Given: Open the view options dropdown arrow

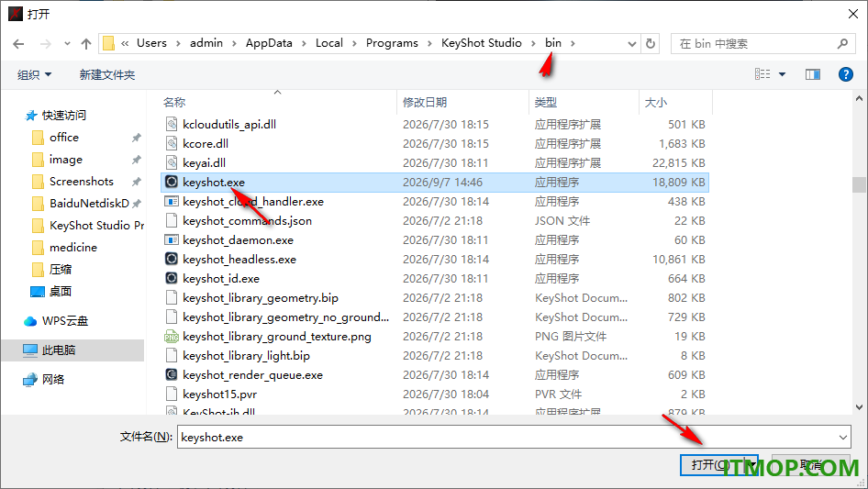Looking at the screenshot, I should point(782,74).
